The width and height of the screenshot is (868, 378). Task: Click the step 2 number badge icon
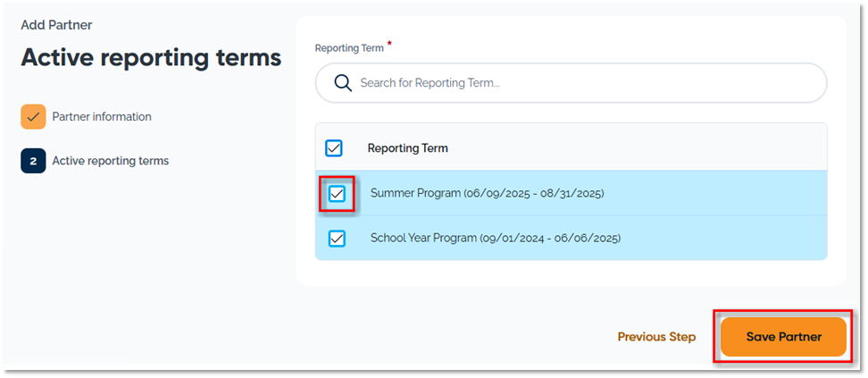point(33,161)
